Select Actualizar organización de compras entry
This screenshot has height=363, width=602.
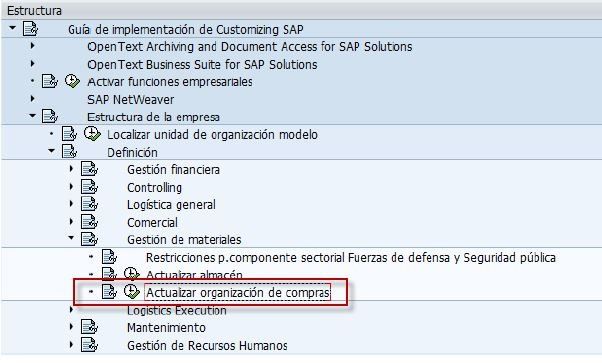click(238, 293)
